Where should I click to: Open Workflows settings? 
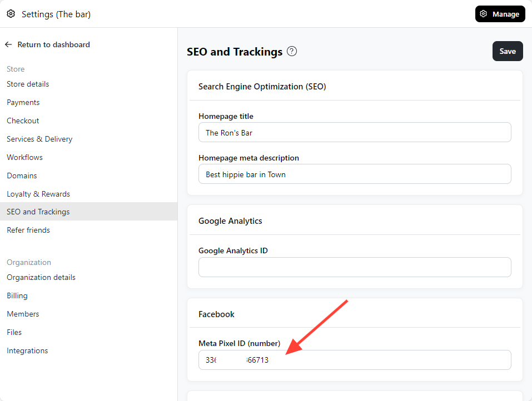[25, 157]
